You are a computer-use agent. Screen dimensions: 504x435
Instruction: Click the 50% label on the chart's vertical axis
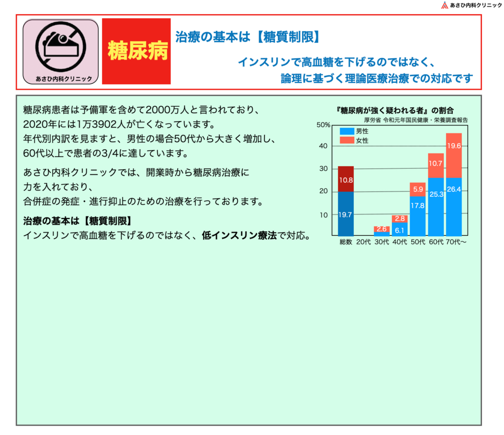pyautogui.click(x=323, y=125)
